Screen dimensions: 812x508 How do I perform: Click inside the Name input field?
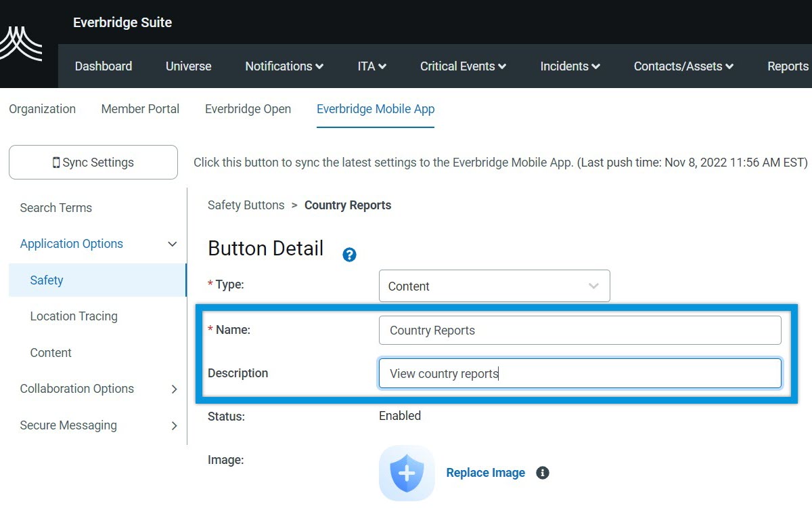click(580, 330)
